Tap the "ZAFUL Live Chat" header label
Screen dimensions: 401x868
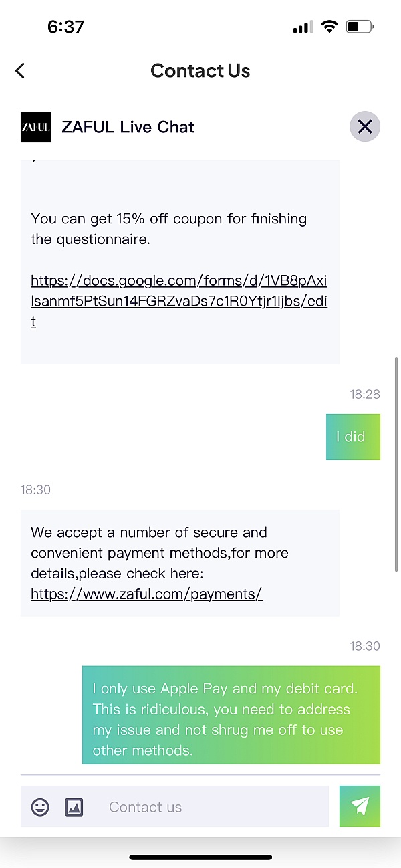[128, 127]
